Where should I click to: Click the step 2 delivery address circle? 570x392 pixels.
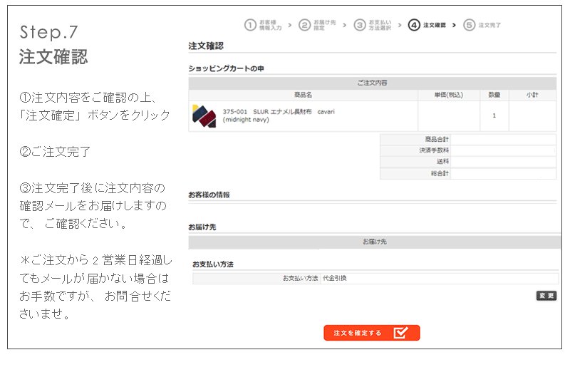coord(305,25)
